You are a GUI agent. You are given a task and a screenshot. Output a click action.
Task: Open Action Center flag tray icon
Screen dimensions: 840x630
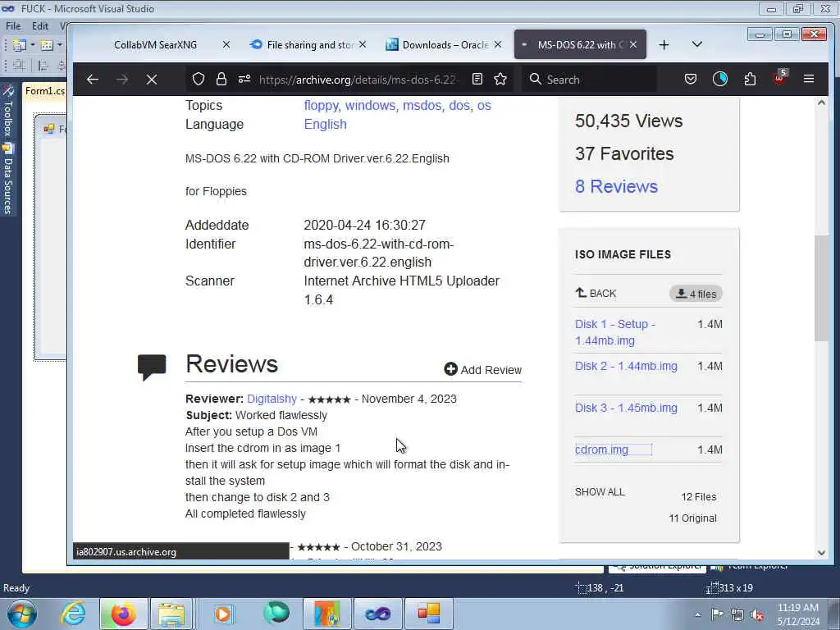point(717,614)
